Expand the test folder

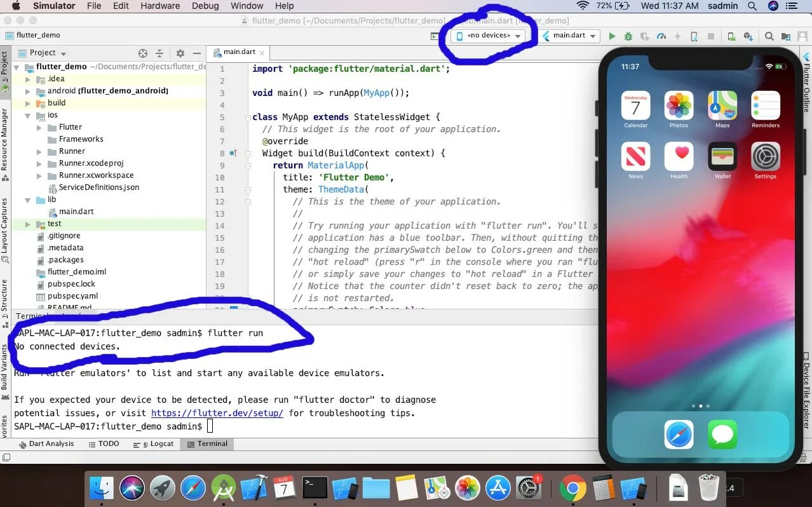point(27,224)
